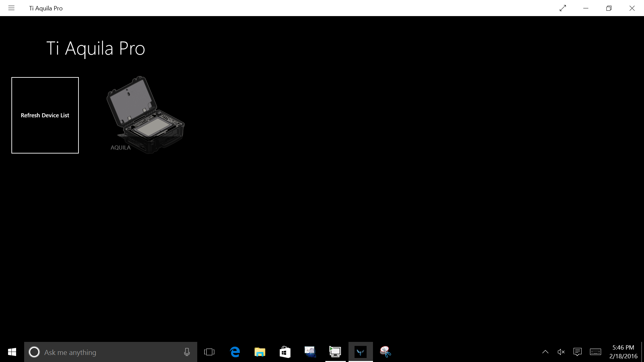The height and width of the screenshot is (362, 644).
Task: Switch to the monitor app with the green arrow
Action: [335, 352]
